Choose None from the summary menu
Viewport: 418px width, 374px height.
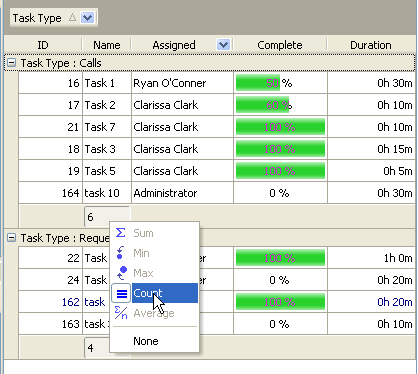146,341
